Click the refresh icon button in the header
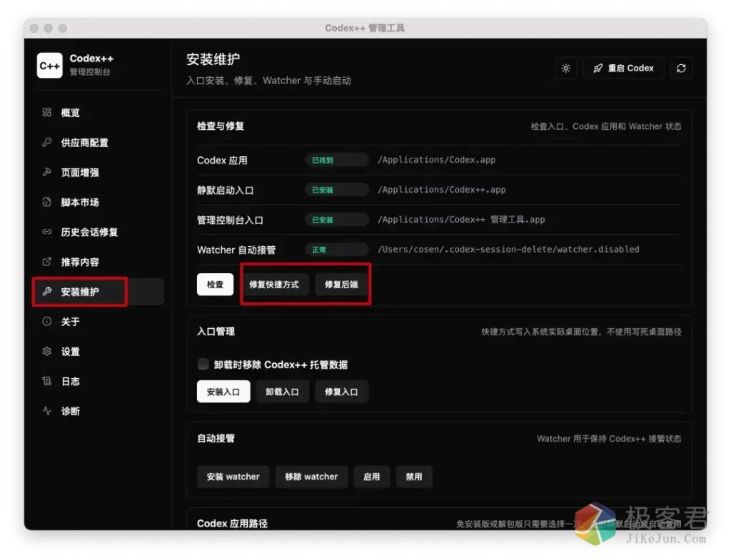The image size is (731, 560). point(681,68)
